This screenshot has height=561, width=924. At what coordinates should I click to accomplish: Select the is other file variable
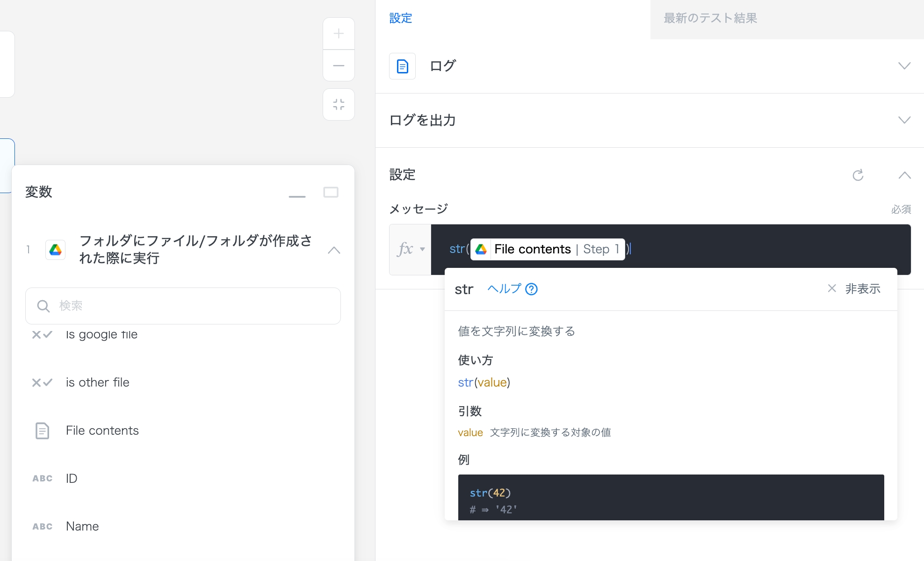[97, 382]
